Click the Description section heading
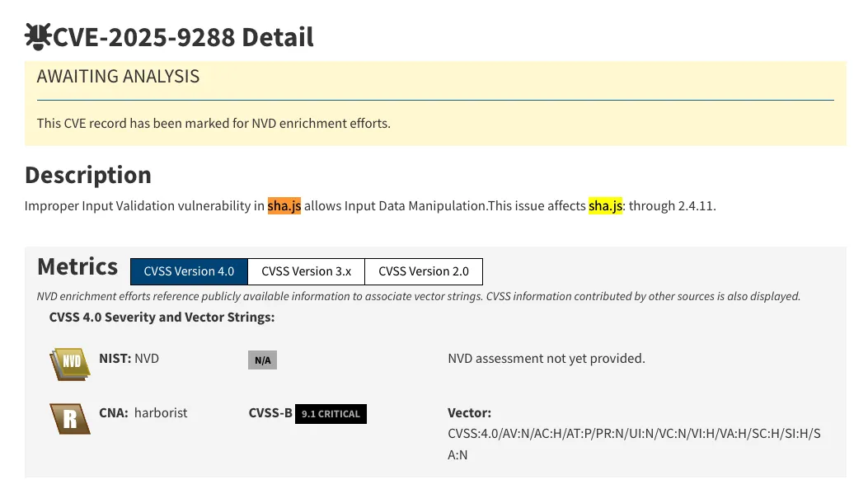 [x=88, y=175]
